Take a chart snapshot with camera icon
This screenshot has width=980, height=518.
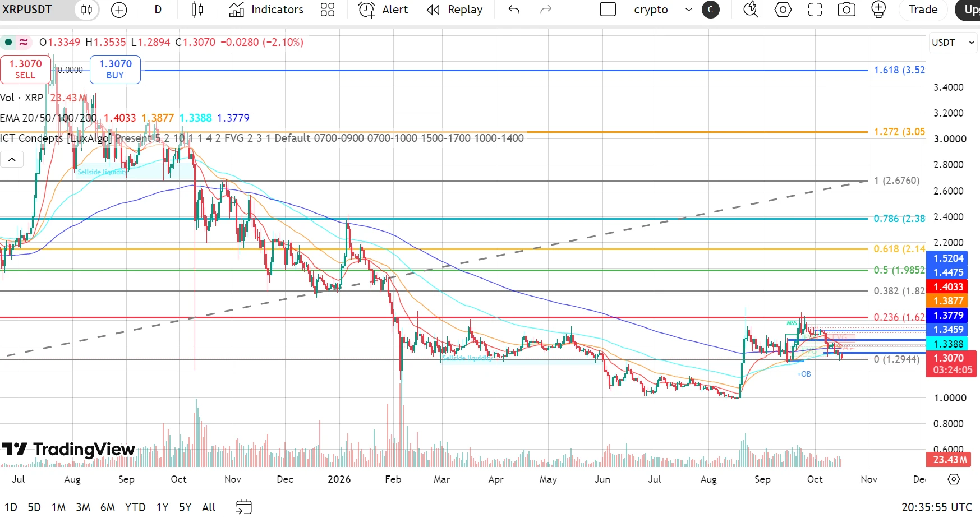[x=846, y=10]
